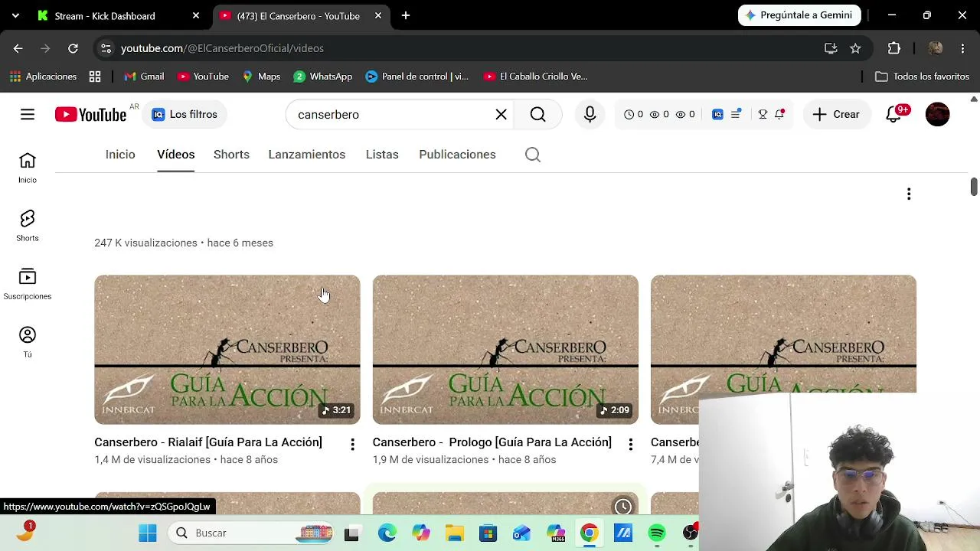The image size is (980, 551).
Task: Open the WhatsApp bookmark
Action: pos(322,77)
